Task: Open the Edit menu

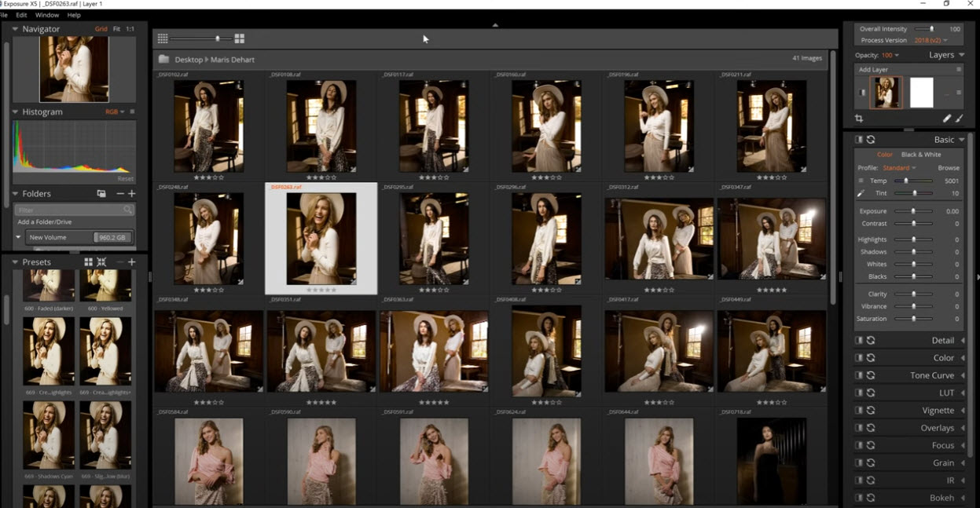Action: coord(21,15)
